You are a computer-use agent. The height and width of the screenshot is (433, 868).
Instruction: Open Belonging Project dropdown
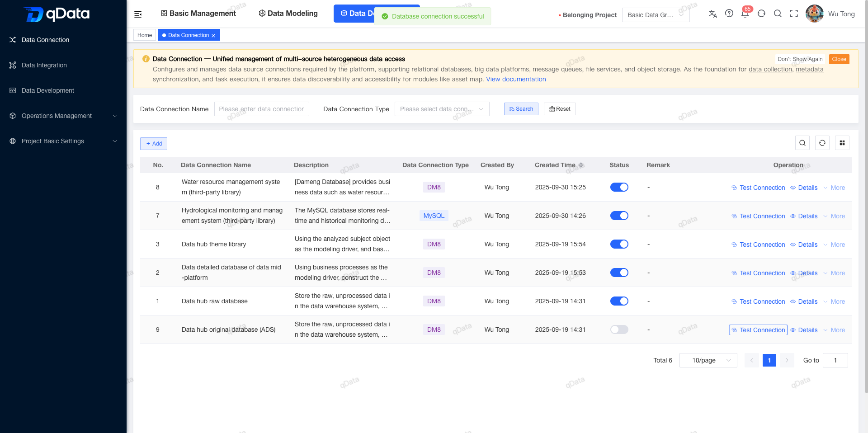pyautogui.click(x=656, y=15)
